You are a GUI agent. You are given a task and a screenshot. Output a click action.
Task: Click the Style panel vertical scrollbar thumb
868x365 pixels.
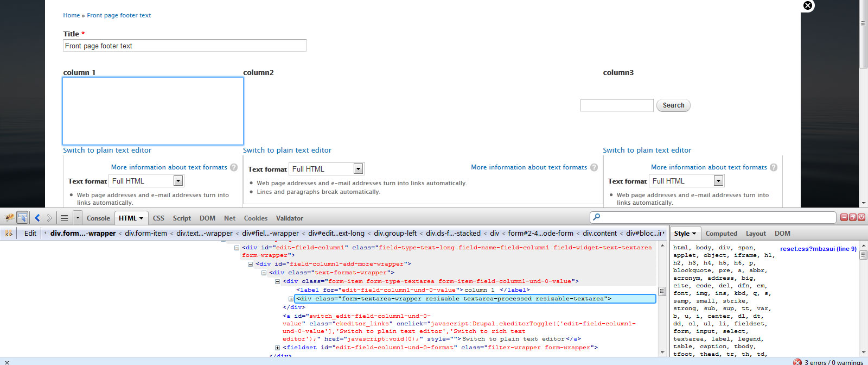864,255
